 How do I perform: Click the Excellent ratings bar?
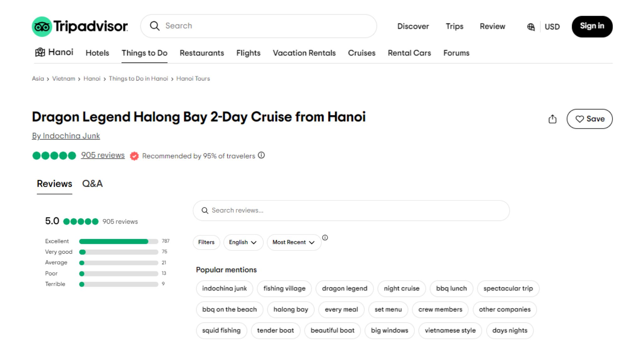[118, 241]
